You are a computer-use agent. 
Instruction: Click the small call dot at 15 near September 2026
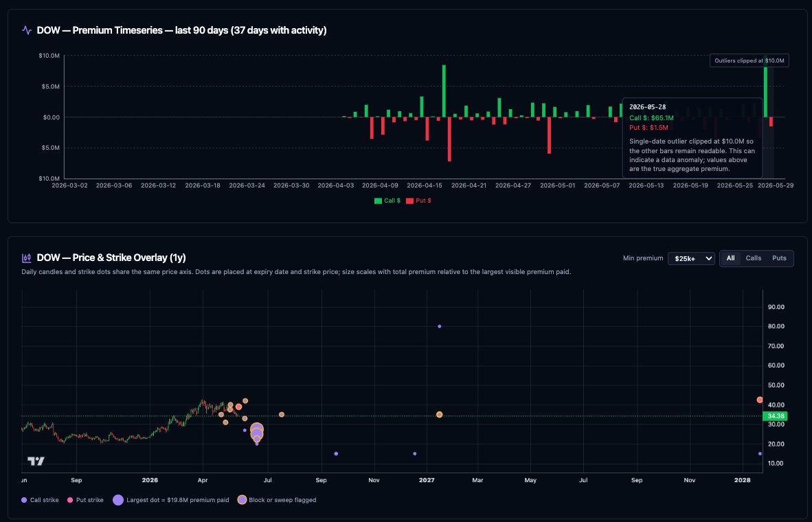(x=336, y=453)
